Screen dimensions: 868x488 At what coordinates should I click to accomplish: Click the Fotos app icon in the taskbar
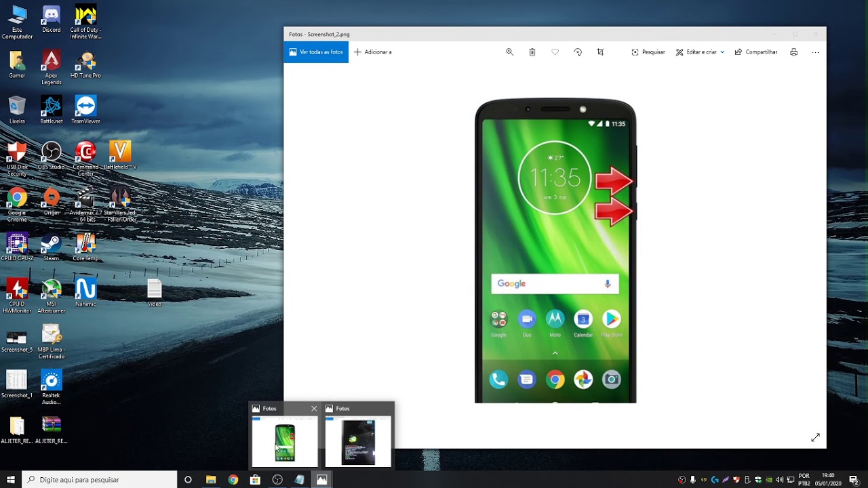pos(321,479)
